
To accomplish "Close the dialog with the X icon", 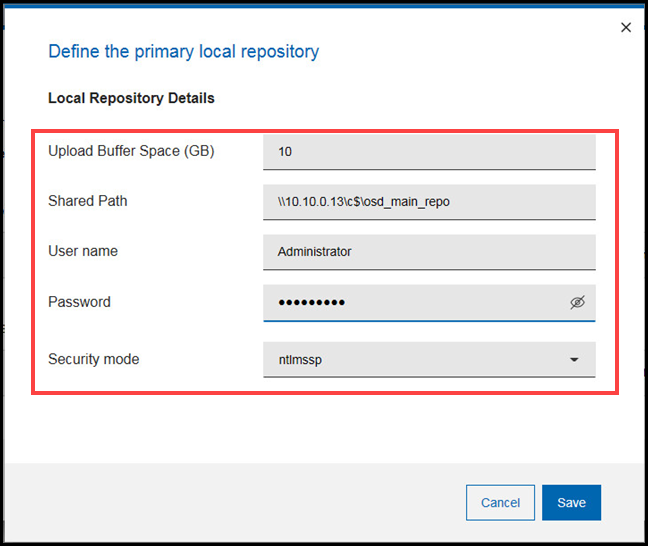I will coord(626,27).
